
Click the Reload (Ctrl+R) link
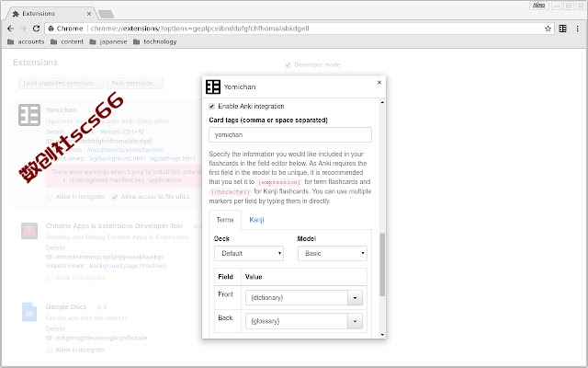pyautogui.click(x=122, y=132)
